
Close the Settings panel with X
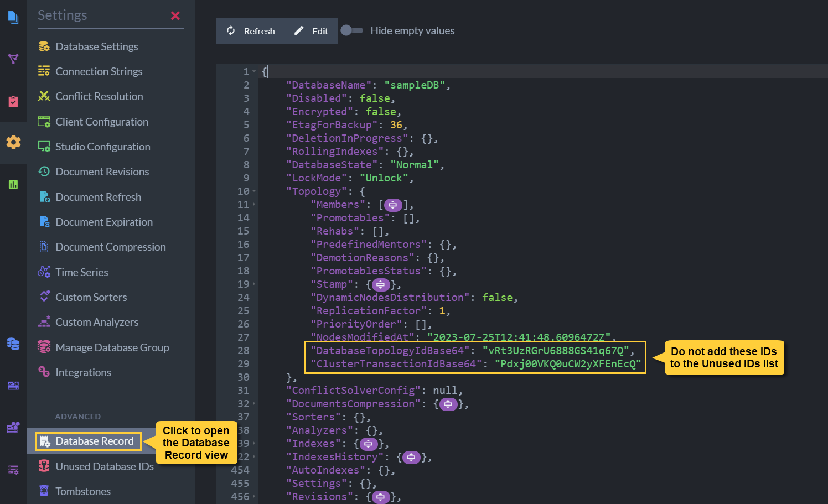pyautogui.click(x=175, y=15)
